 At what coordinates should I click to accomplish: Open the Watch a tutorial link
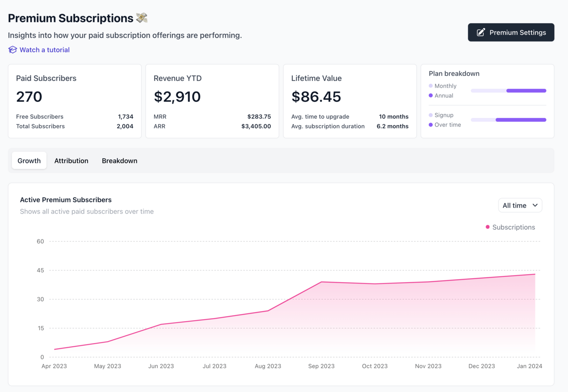[44, 50]
